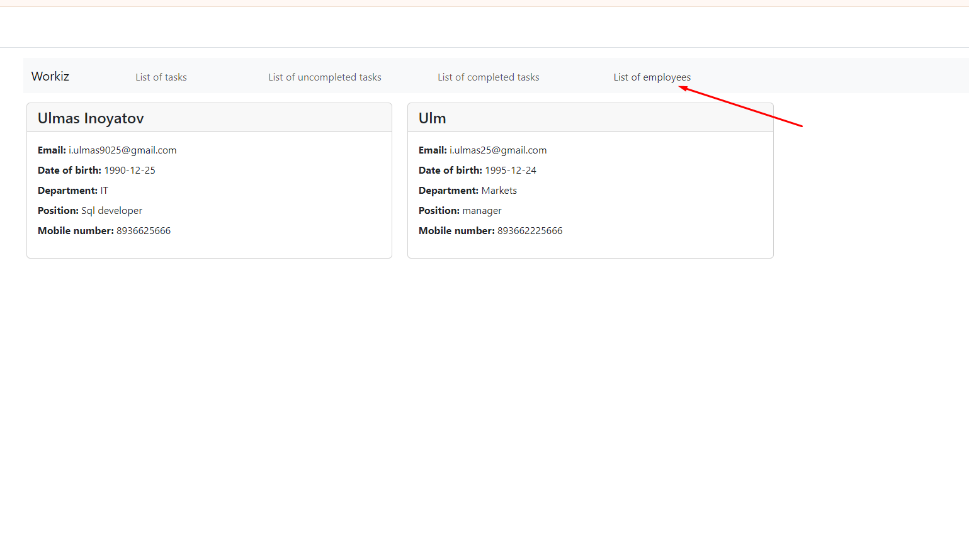Click mobile number 8936625666
The width and height of the screenshot is (969, 560).
(144, 231)
